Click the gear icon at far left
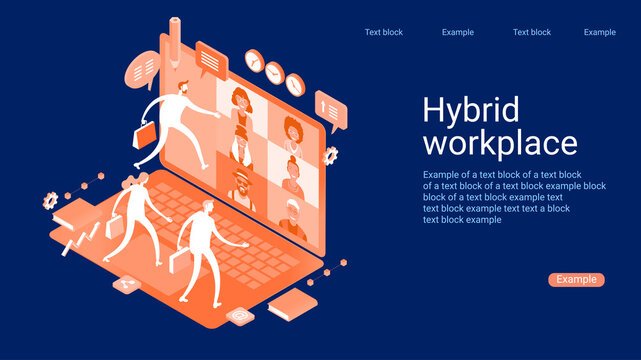The height and width of the screenshot is (360, 641). coord(50,201)
